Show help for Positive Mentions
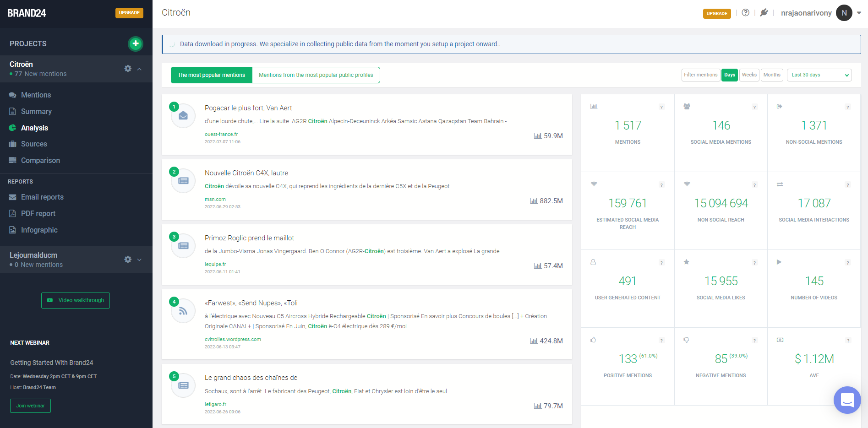 tap(661, 341)
